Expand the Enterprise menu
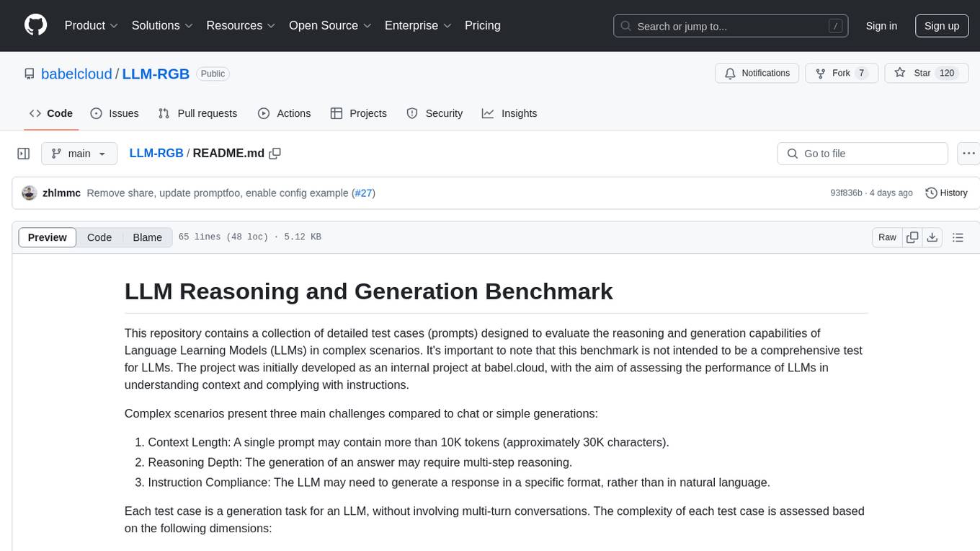Viewport: 980px width, 551px height. tap(418, 25)
